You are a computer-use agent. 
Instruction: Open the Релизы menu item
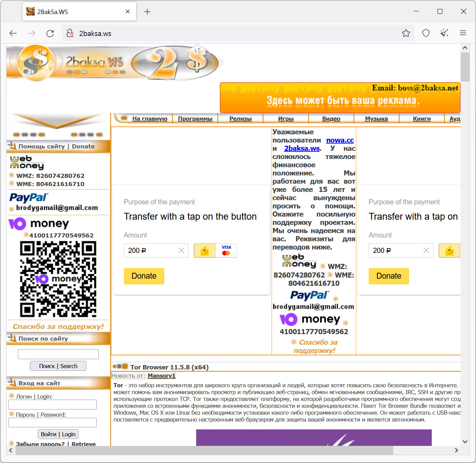click(x=240, y=119)
